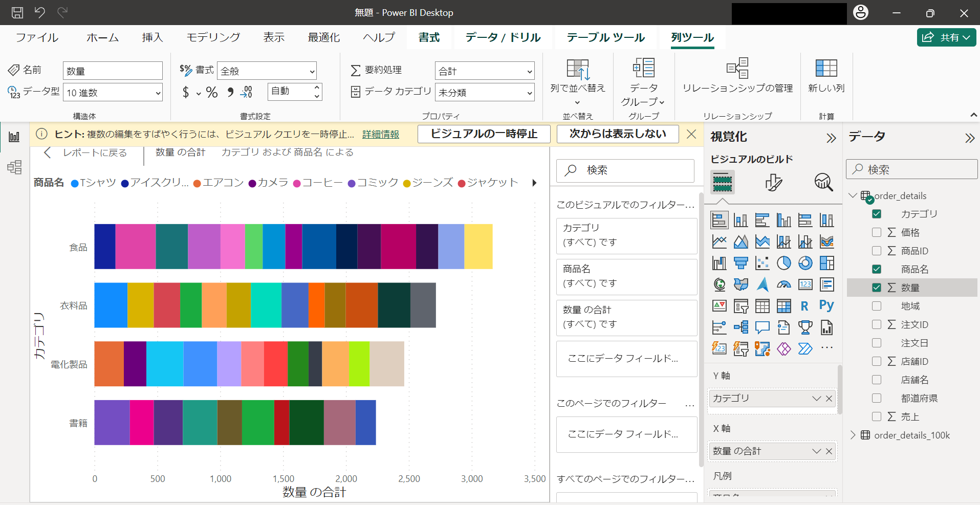Choose the matrix visual

click(783, 306)
